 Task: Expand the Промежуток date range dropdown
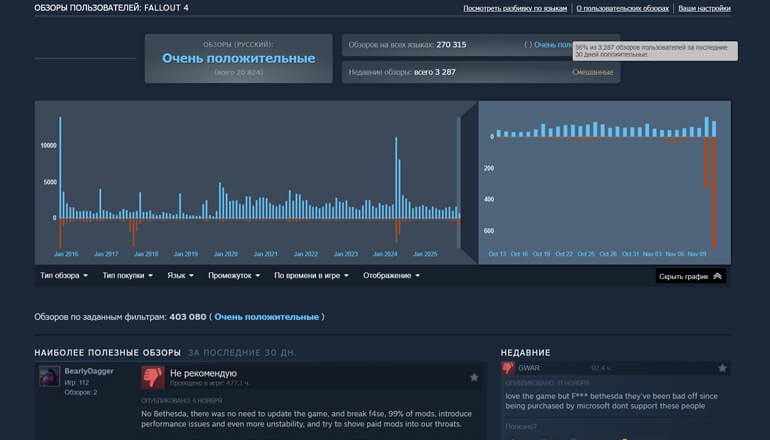[x=234, y=275]
